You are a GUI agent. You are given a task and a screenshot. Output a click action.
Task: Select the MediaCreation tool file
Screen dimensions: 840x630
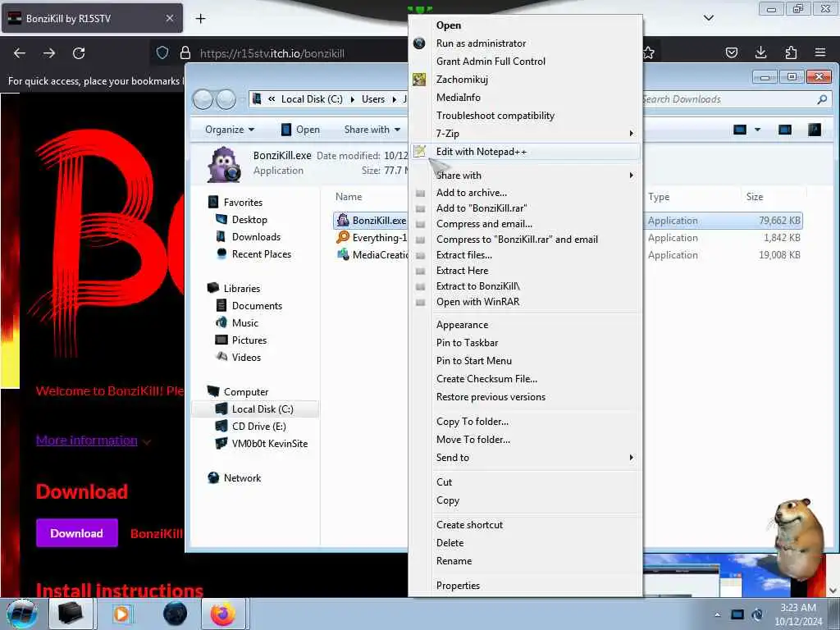click(372, 255)
